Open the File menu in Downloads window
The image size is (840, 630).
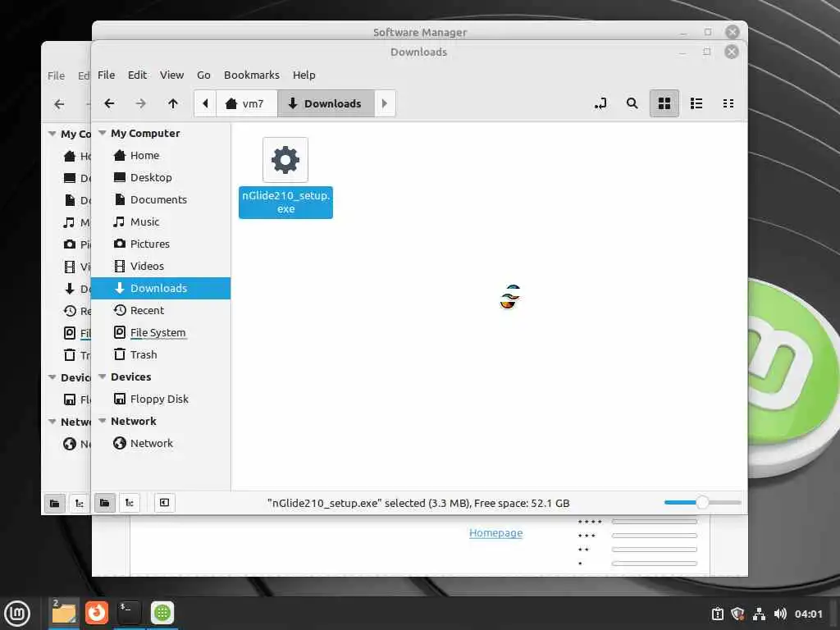pyautogui.click(x=106, y=75)
